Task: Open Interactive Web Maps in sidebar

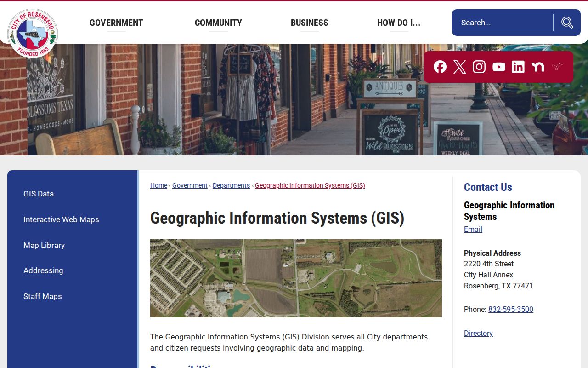Action: [61, 219]
